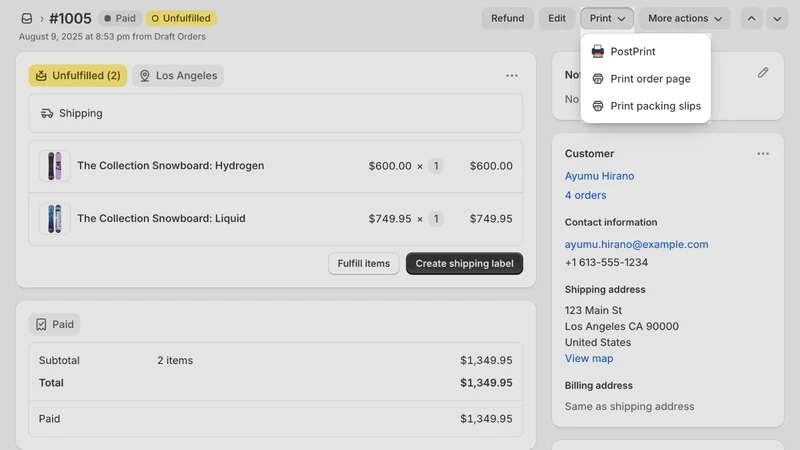Image resolution: width=800 pixels, height=450 pixels.
Task: Click the phone number +1 613-555-1234
Action: click(x=606, y=262)
